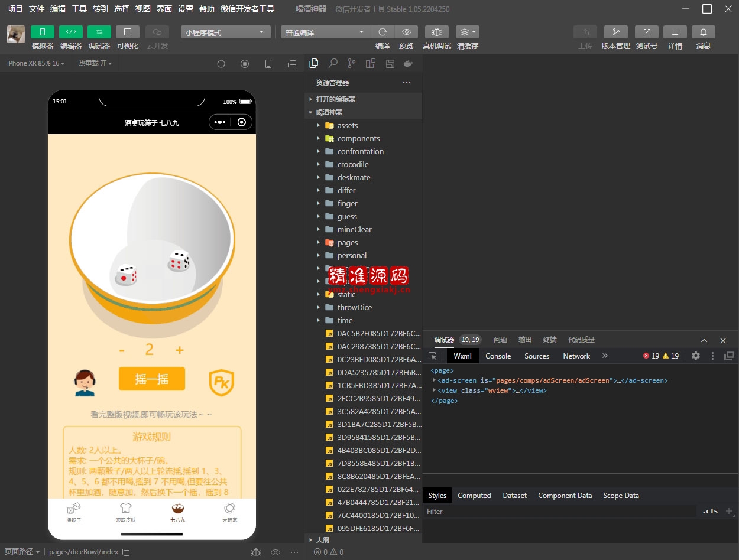Toggle the Editor panel button

click(x=71, y=32)
